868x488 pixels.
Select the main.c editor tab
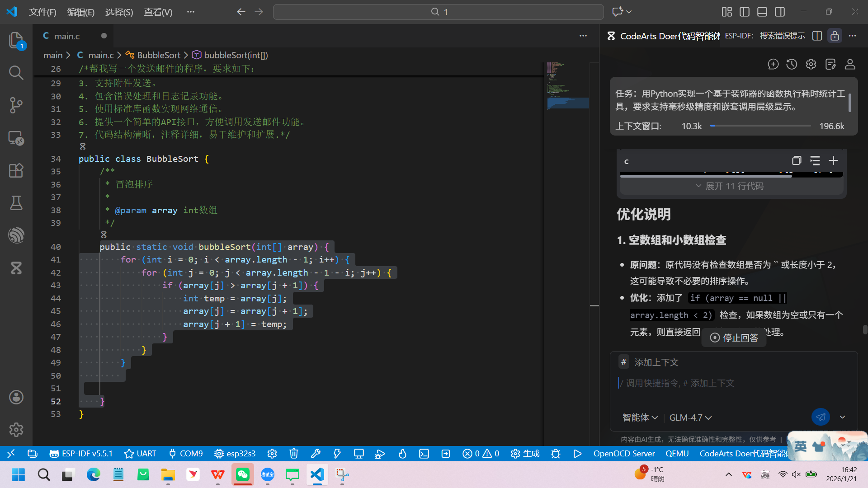(x=67, y=36)
